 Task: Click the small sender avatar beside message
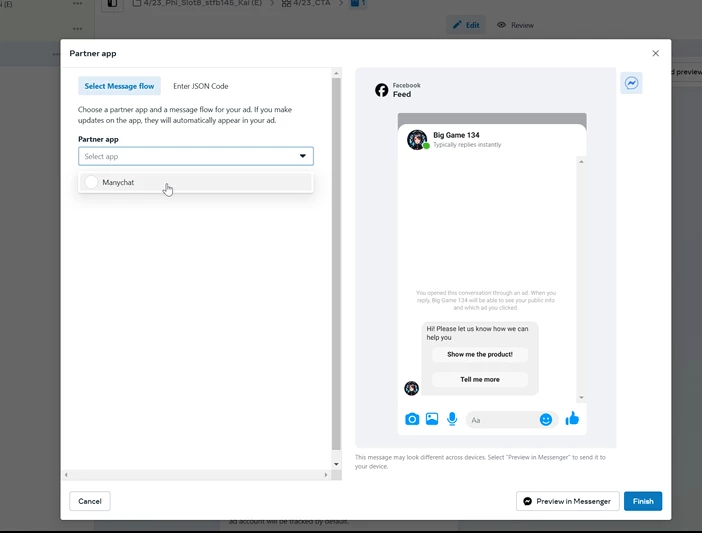tap(411, 388)
